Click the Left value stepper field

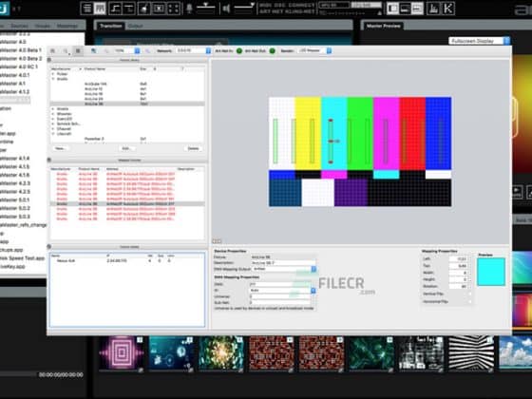[460, 258]
